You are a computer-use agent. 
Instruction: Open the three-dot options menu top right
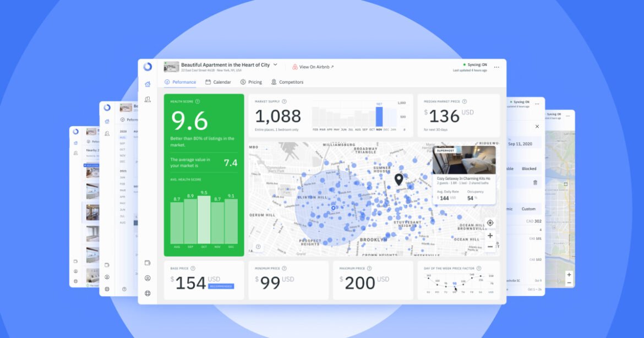pyautogui.click(x=496, y=67)
